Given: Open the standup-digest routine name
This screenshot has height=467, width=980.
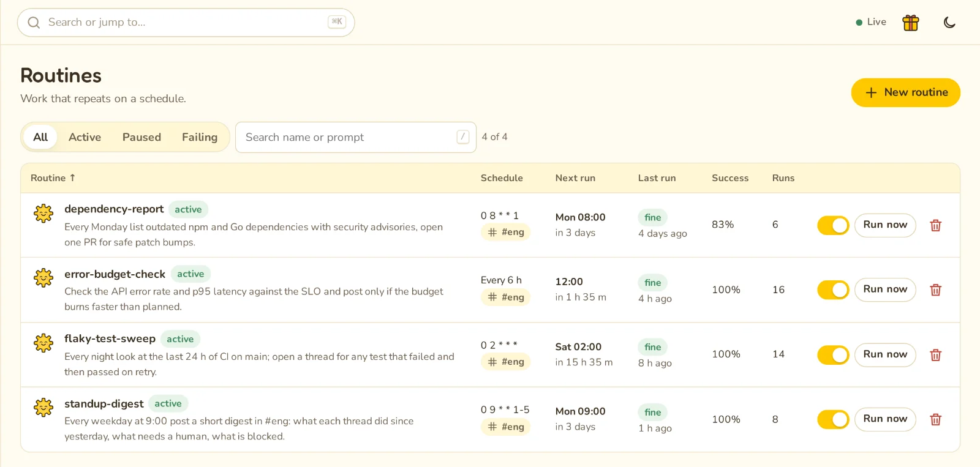Looking at the screenshot, I should 104,404.
